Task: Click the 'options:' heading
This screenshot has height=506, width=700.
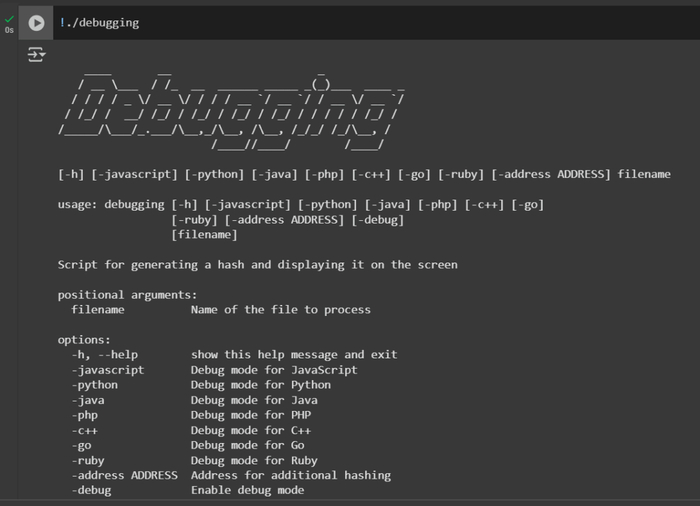Action: click(84, 340)
